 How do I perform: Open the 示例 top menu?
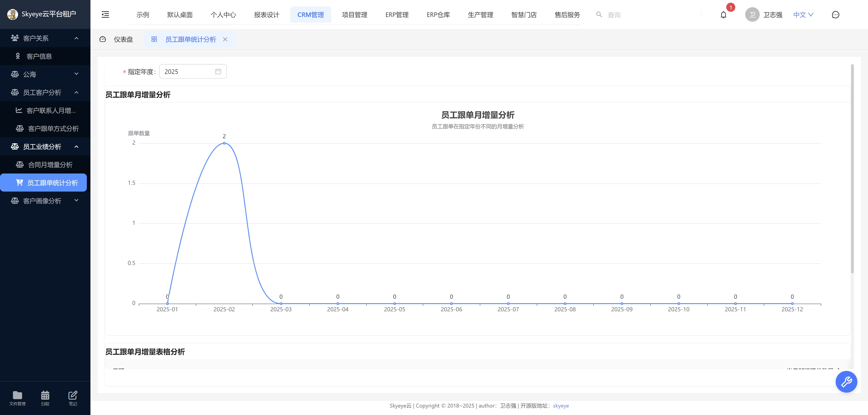point(142,15)
